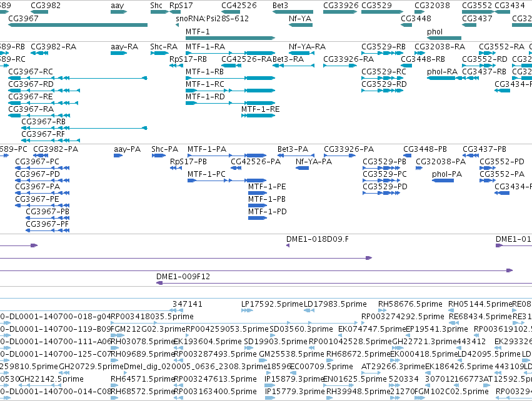This screenshot has height=401, width=532.
Task: Click the MTF-1 gene bar in top track
Action: (x=231, y=38)
